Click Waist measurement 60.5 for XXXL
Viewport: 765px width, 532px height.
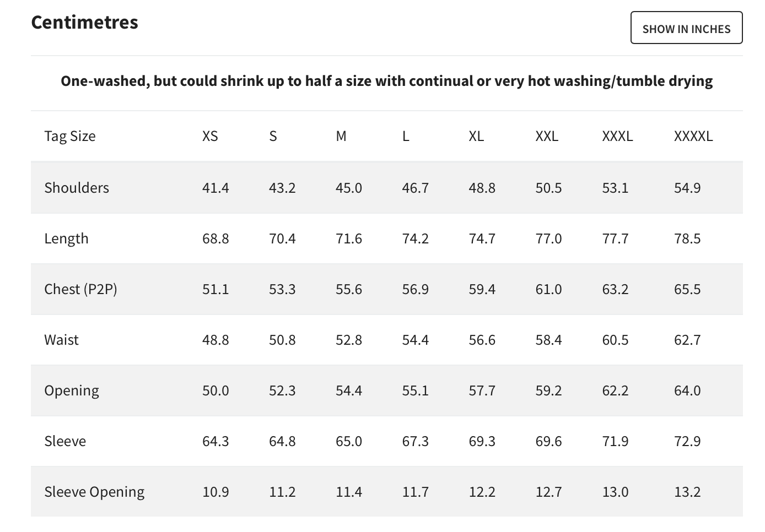(x=615, y=340)
